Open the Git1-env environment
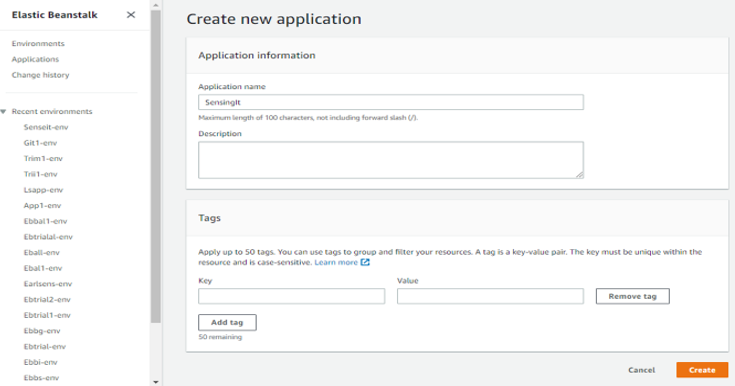 click(x=40, y=143)
